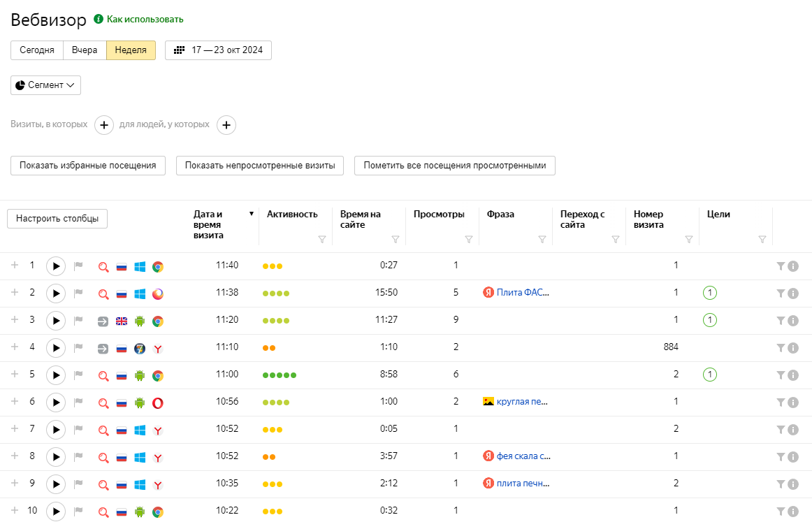Screen dimensions: 812x522
Task: Switch to the Вчера tab
Action: [85, 50]
